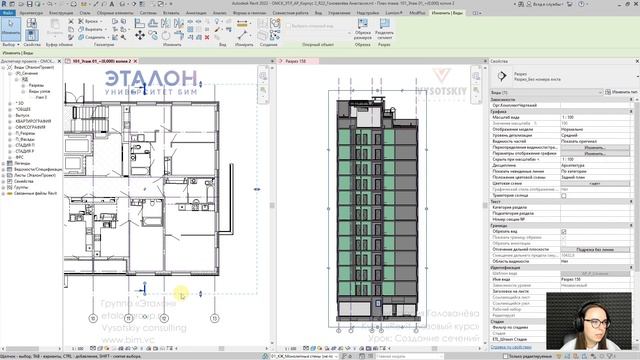Click the Text tool letter A in quick access toolbar
This screenshot has width=640, height=360.
(x=112, y=4)
